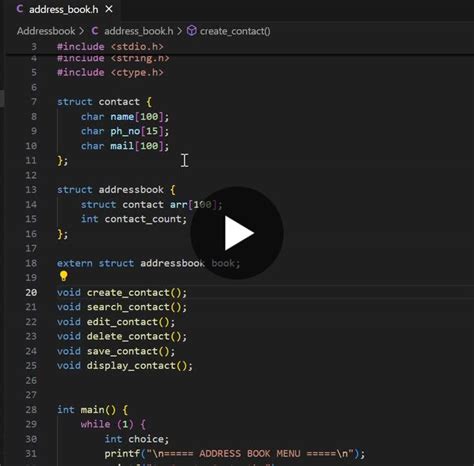Click line number 20 in gutter
This screenshot has height=466, width=474.
(31, 292)
